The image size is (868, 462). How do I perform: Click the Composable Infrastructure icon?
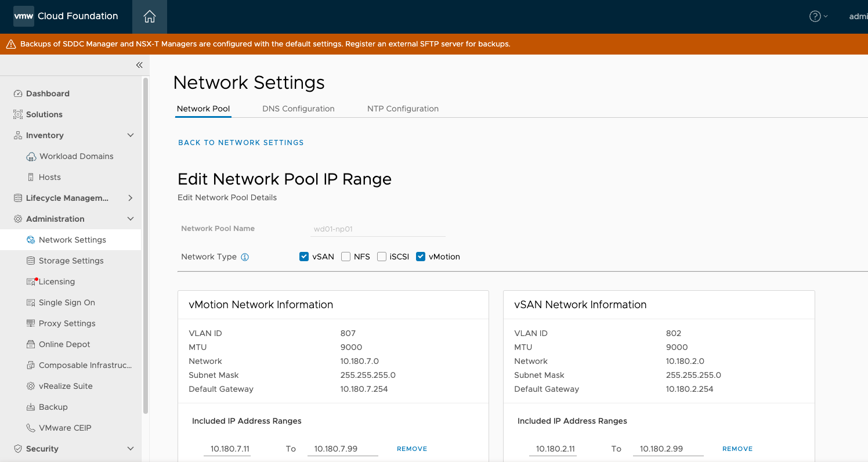pos(31,365)
